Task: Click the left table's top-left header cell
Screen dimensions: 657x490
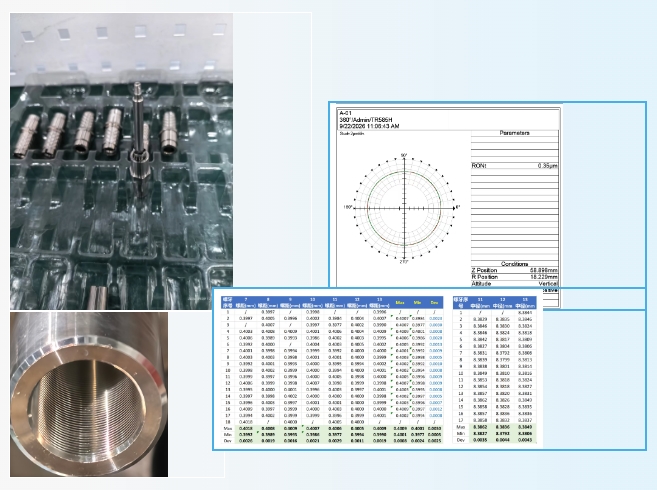Action: 228,303
